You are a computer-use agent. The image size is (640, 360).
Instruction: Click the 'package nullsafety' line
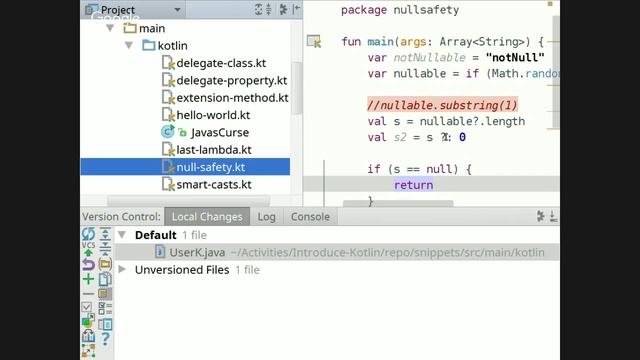click(x=400, y=10)
